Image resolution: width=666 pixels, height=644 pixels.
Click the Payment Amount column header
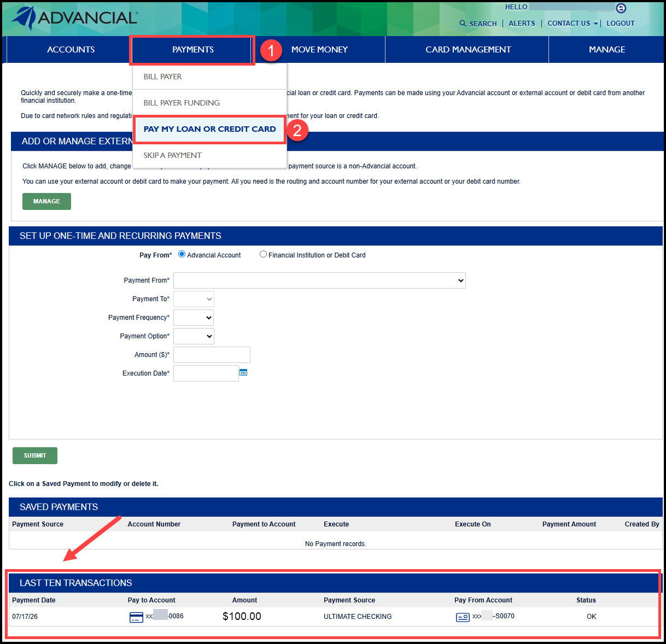[x=569, y=524]
